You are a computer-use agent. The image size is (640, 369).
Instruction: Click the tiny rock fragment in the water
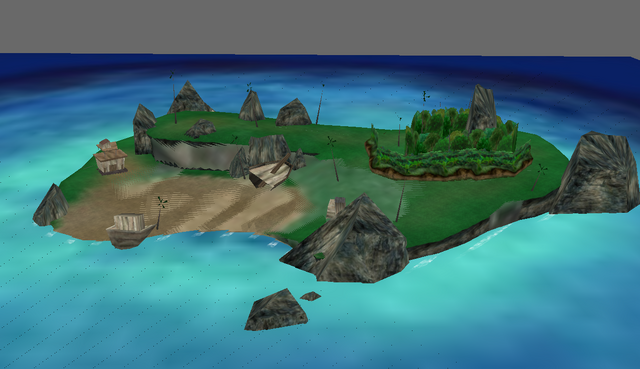pos(311,296)
